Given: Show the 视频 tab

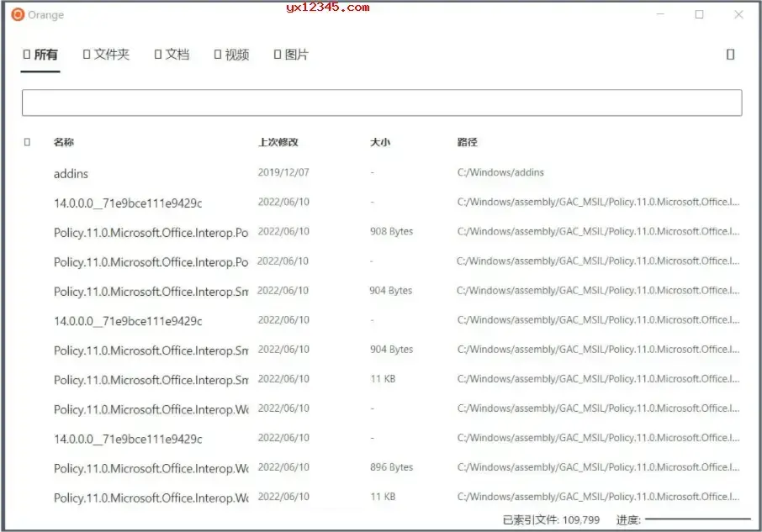Looking at the screenshot, I should (231, 55).
